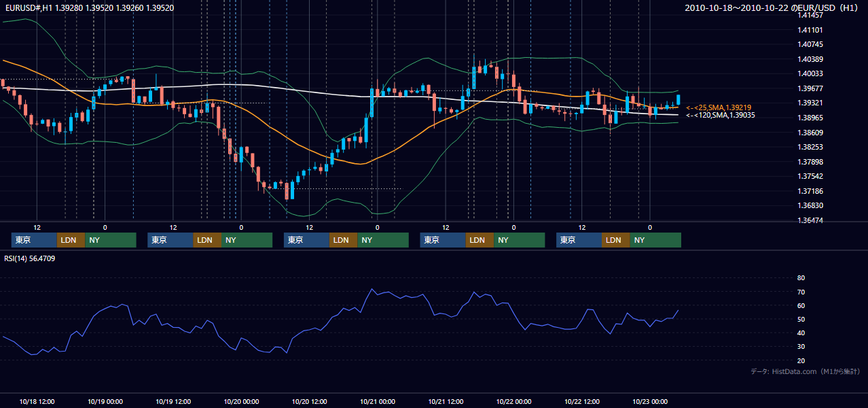Pick RSI scale value 30
868x408 pixels.
click(801, 346)
